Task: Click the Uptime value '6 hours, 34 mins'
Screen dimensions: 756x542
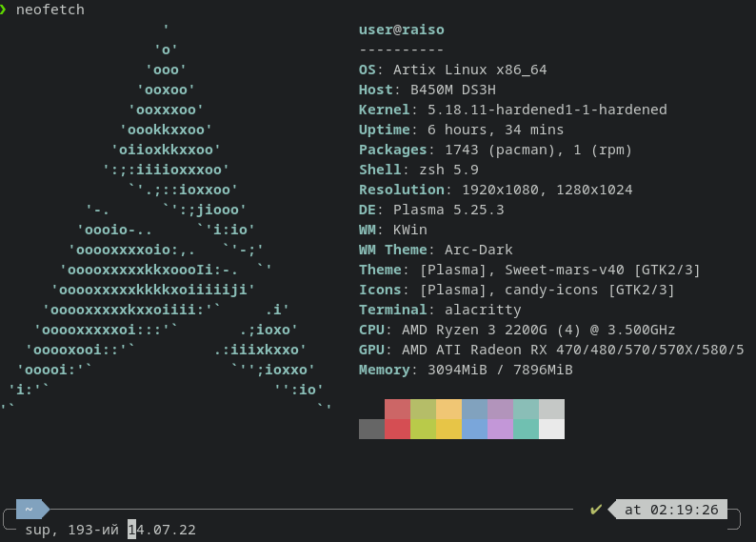Action: (496, 130)
